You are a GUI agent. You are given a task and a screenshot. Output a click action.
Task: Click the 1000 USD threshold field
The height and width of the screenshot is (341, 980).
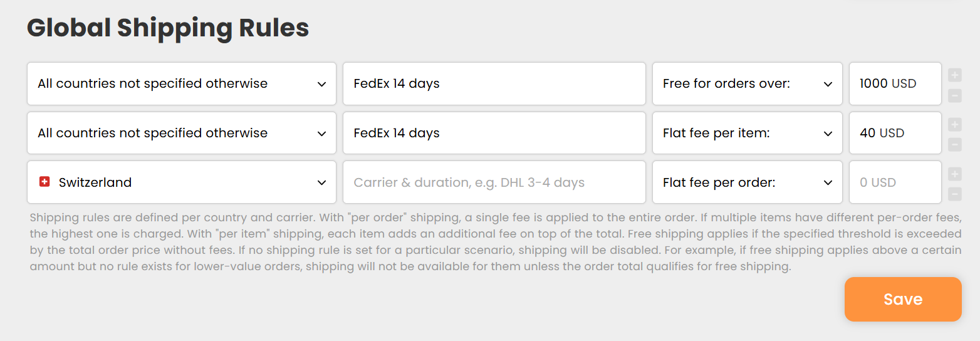click(895, 84)
